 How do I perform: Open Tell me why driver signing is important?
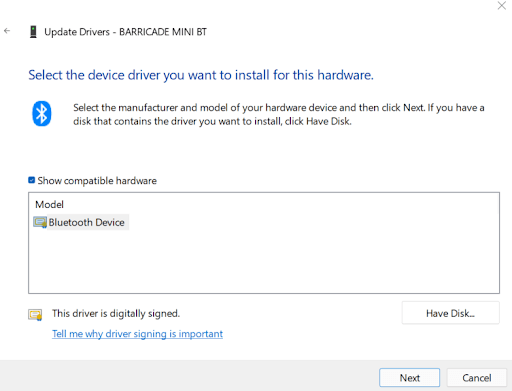click(137, 334)
